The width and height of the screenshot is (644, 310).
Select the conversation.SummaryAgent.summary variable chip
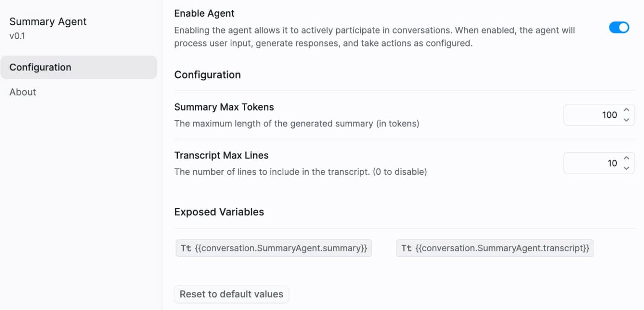(x=281, y=248)
